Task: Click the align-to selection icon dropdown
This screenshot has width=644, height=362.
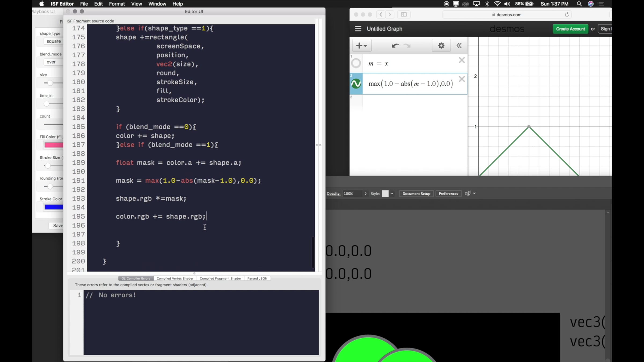Action: tap(470, 193)
